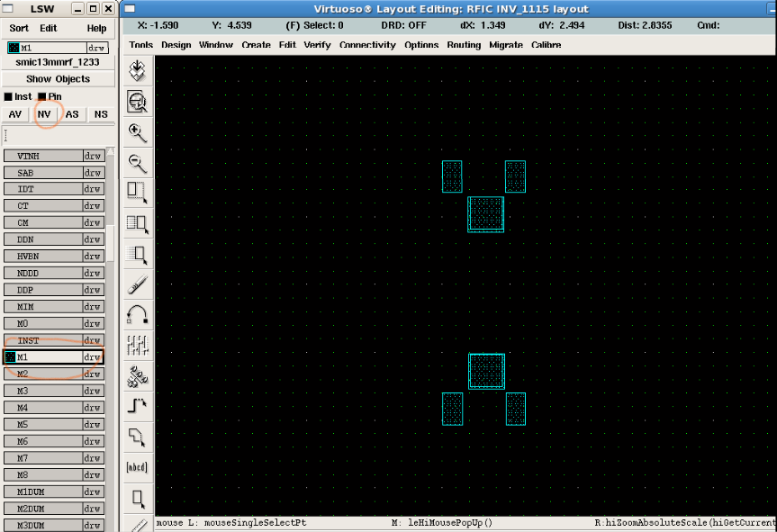
Task: Select the Move tool icon
Action: tap(137, 254)
